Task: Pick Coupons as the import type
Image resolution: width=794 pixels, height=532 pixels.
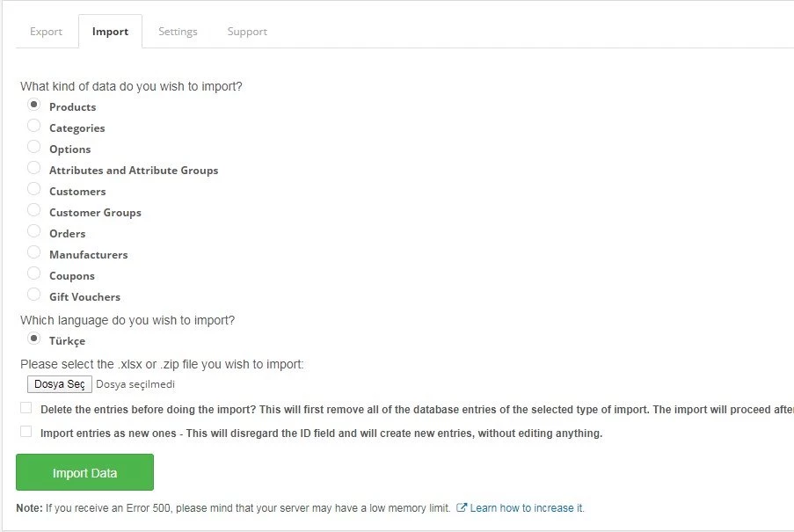Action: coord(34,273)
